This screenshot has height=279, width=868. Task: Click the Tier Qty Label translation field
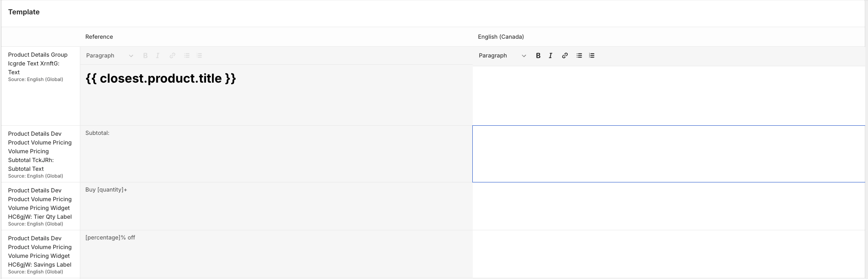[x=668, y=206]
